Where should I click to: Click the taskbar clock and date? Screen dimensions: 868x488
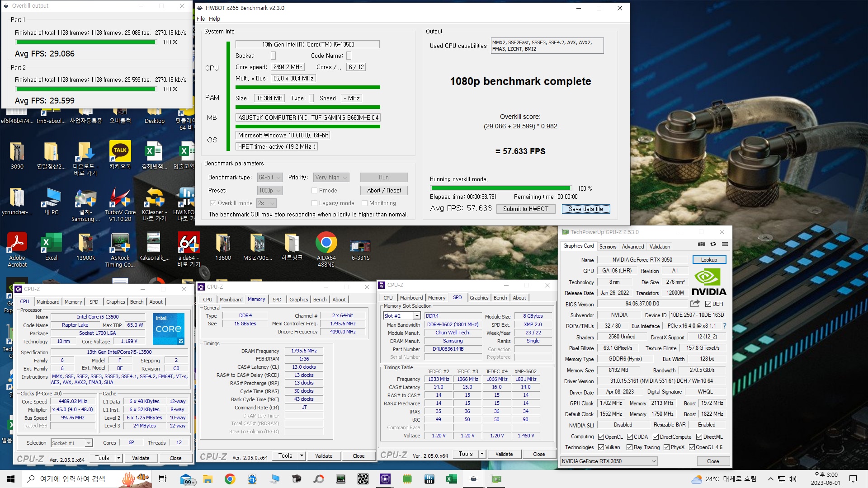point(826,479)
